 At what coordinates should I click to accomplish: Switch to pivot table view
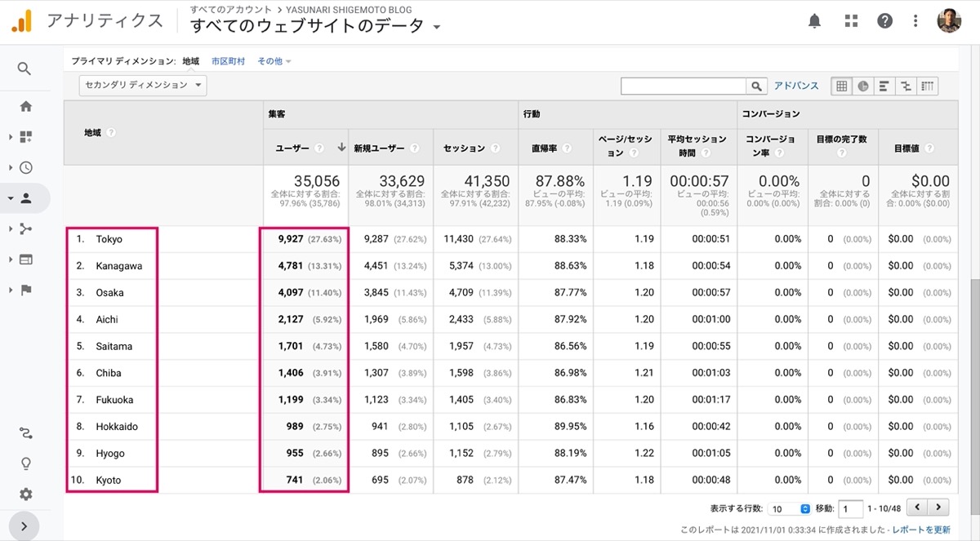(x=927, y=86)
